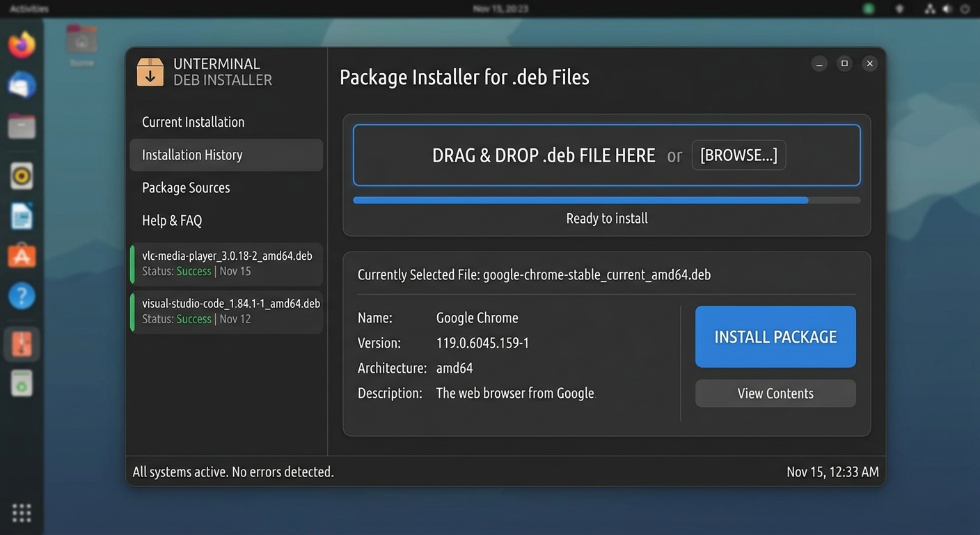Minimize the installer window
This screenshot has width=980, height=535.
pyautogui.click(x=819, y=63)
